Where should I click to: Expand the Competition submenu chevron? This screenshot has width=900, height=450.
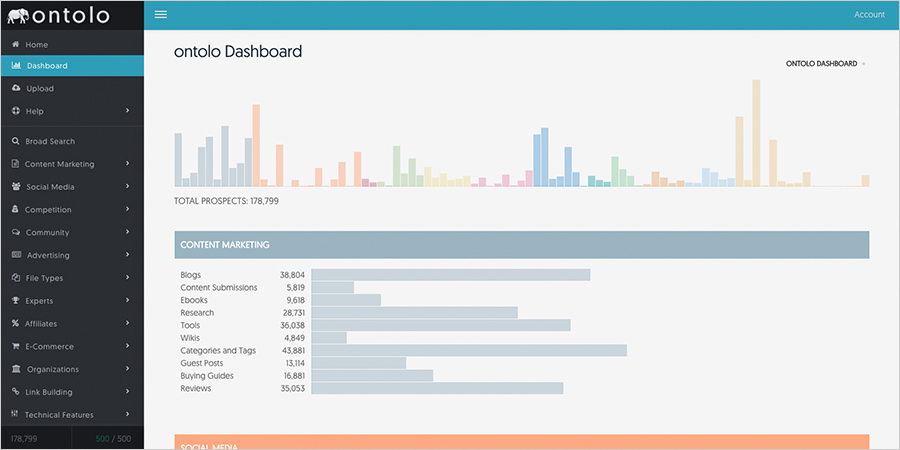tap(127, 210)
